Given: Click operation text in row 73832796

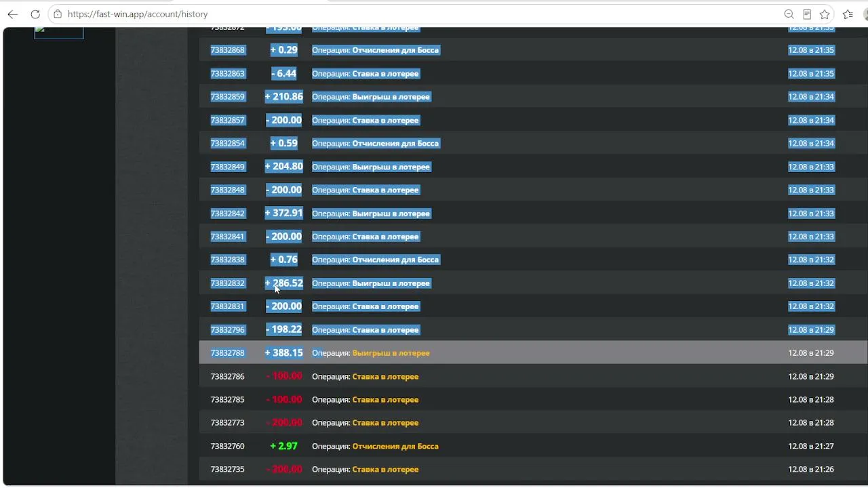Looking at the screenshot, I should click(x=366, y=330).
